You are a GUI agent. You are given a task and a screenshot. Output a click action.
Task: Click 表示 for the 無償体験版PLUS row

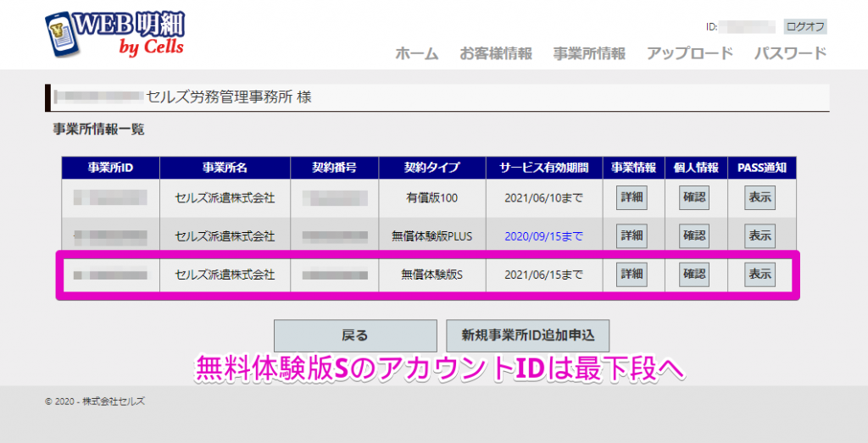(x=760, y=235)
